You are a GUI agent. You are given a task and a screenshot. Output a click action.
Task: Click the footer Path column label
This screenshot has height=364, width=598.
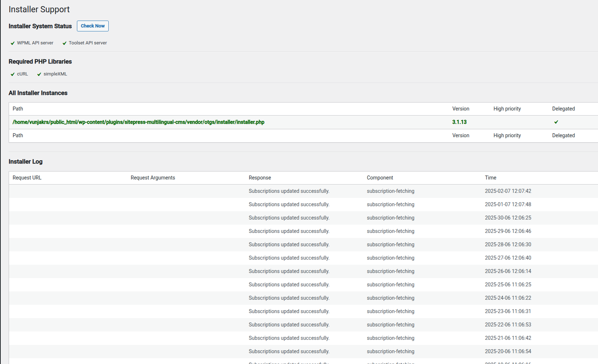click(18, 135)
